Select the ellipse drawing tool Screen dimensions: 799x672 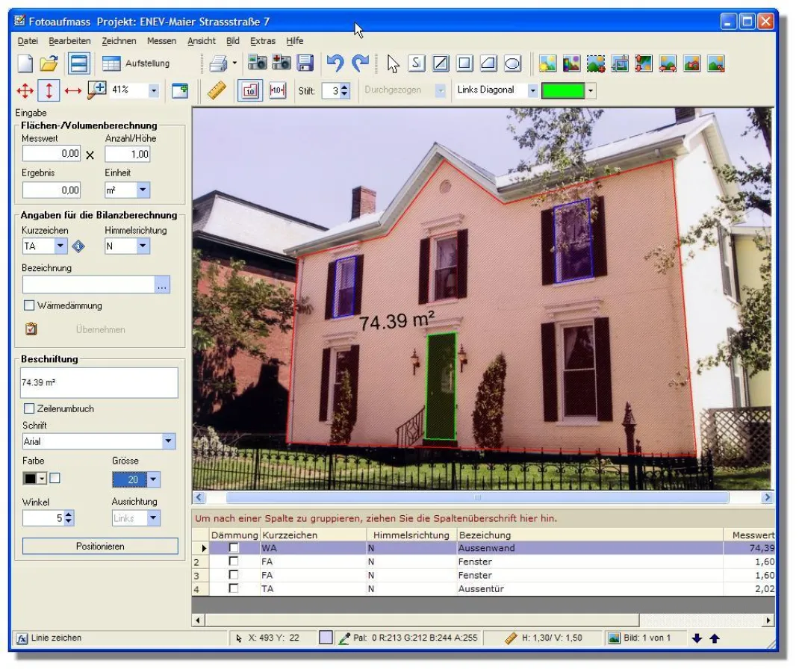coord(512,63)
